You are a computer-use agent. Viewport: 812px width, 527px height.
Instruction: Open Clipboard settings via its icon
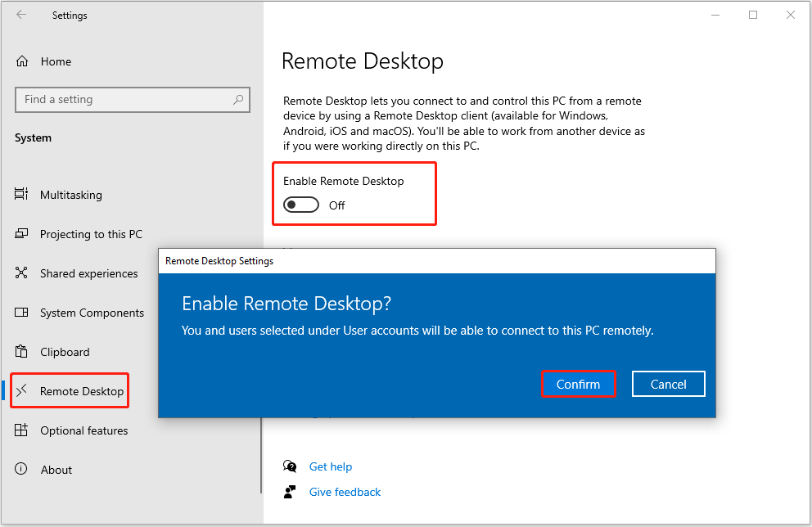click(20, 352)
